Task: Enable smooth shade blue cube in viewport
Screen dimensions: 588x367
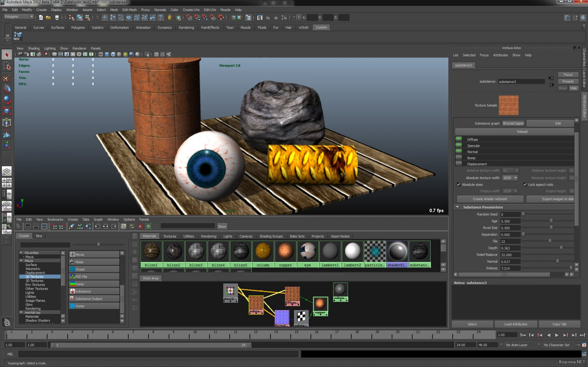Action: (x=107, y=54)
